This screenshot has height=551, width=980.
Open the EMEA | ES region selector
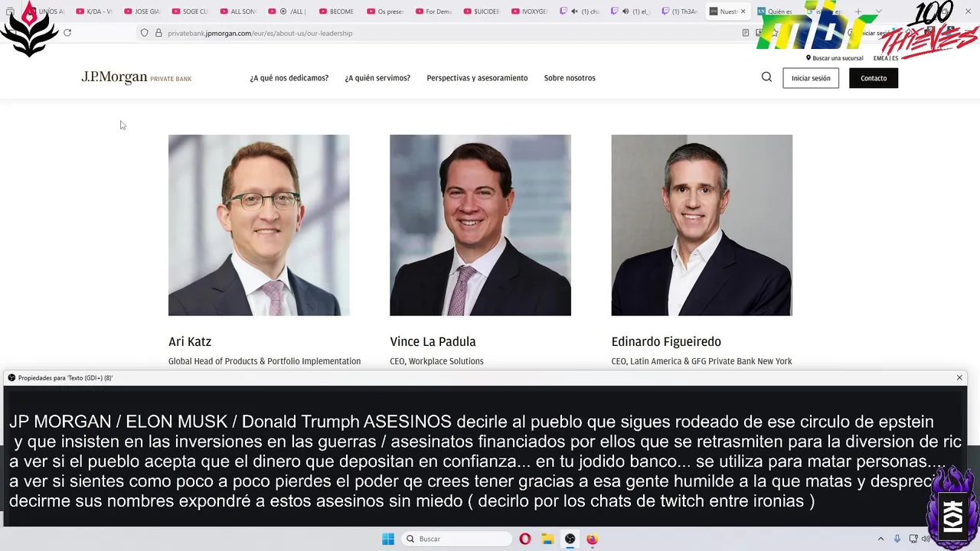[x=886, y=58]
